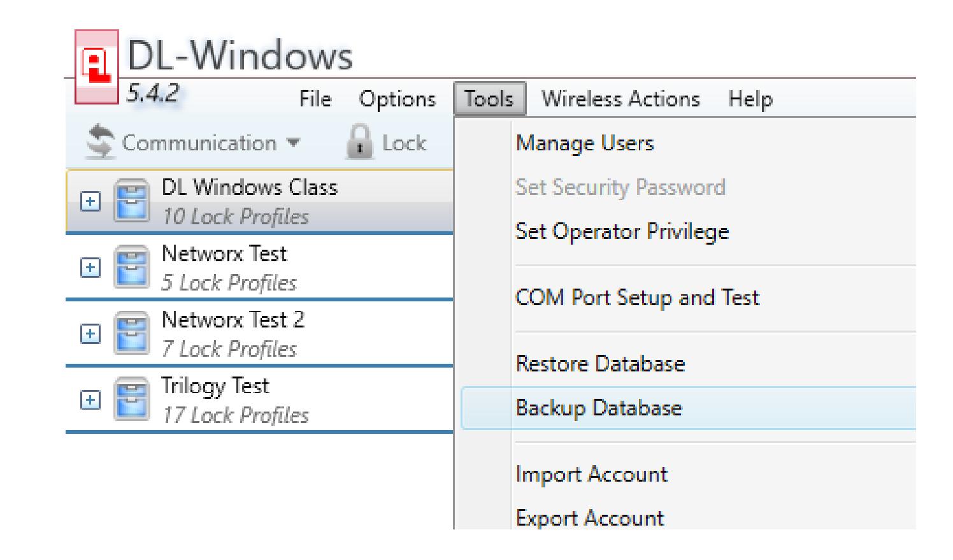The image size is (953, 560).
Task: Click the DL-Windows red lock logo
Action: pos(97,67)
